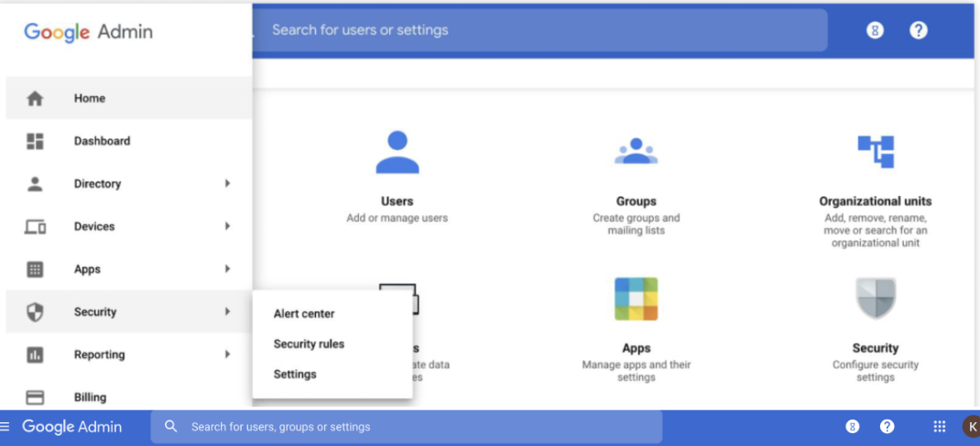Click the top search for users or settings field
980x446 pixels.
[x=540, y=30]
